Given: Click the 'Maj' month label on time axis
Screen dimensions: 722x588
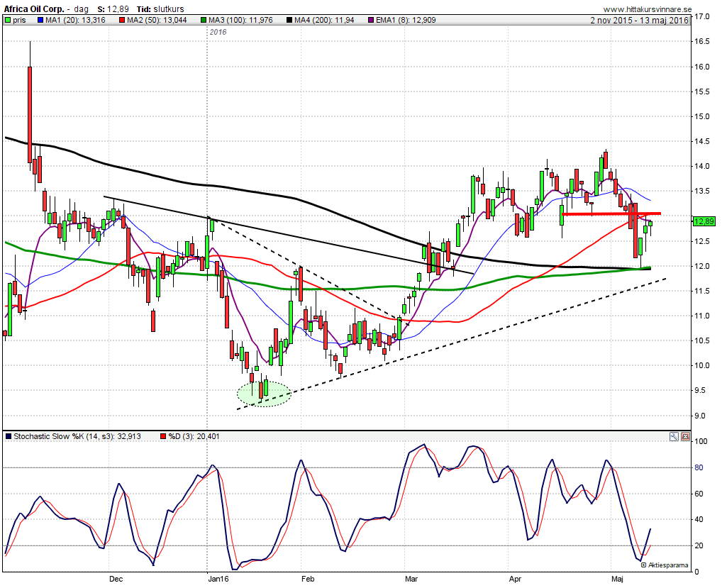Looking at the screenshot, I should (x=617, y=579).
